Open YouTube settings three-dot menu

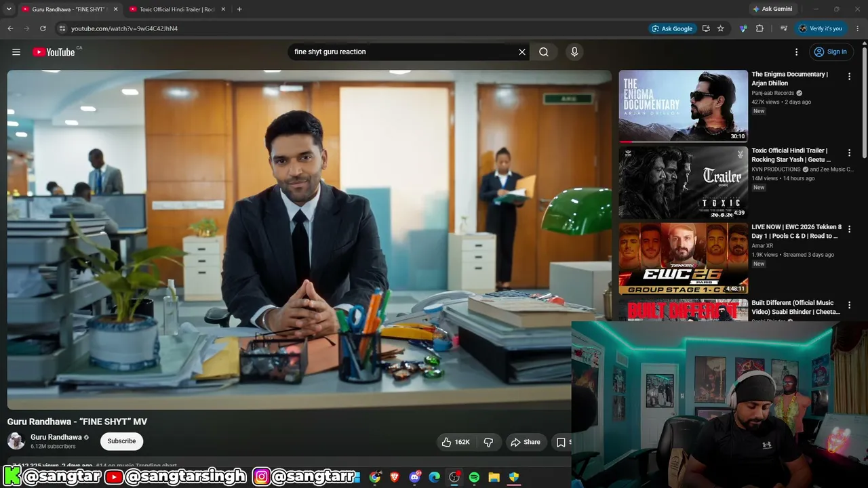(x=797, y=52)
